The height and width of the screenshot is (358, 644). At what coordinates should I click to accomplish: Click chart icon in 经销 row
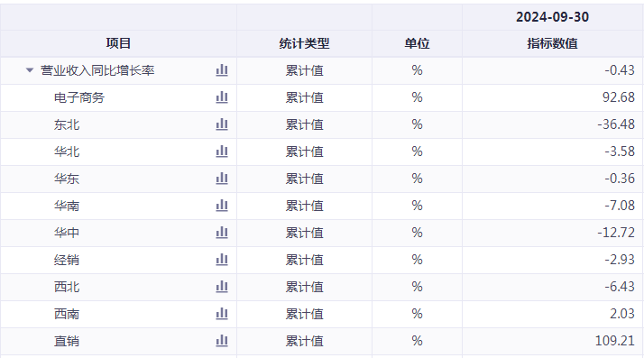click(222, 260)
